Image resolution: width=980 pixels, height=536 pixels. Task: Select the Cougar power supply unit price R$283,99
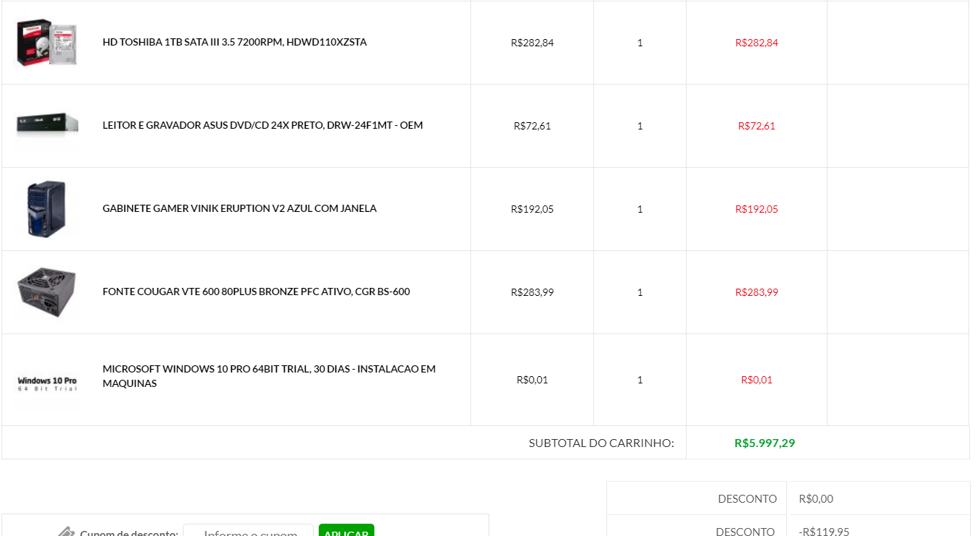click(533, 292)
